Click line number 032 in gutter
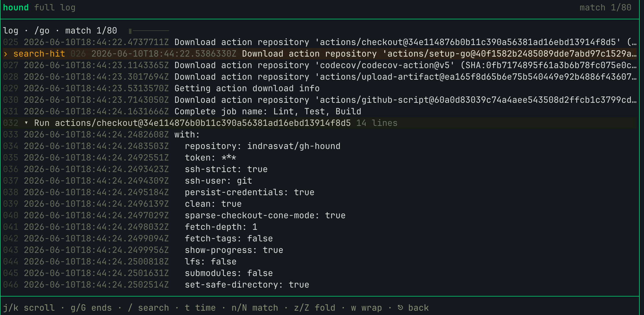This screenshot has height=315, width=644. (x=11, y=123)
